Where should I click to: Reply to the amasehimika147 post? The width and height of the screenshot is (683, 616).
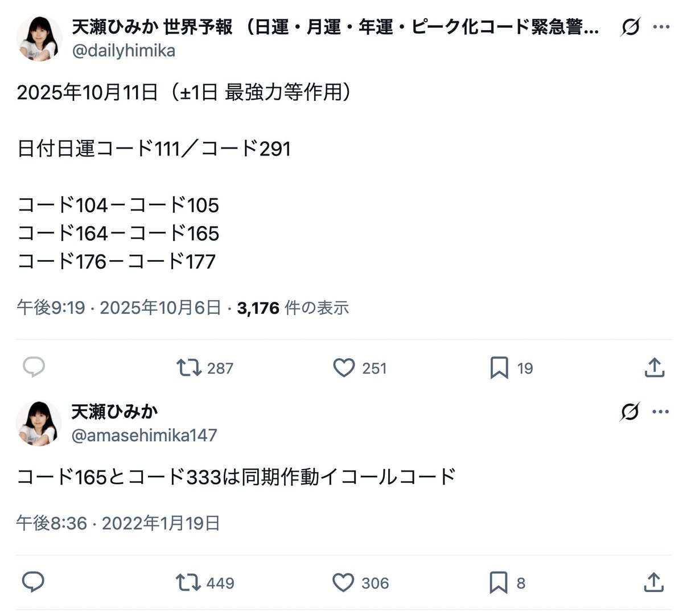[x=34, y=582]
